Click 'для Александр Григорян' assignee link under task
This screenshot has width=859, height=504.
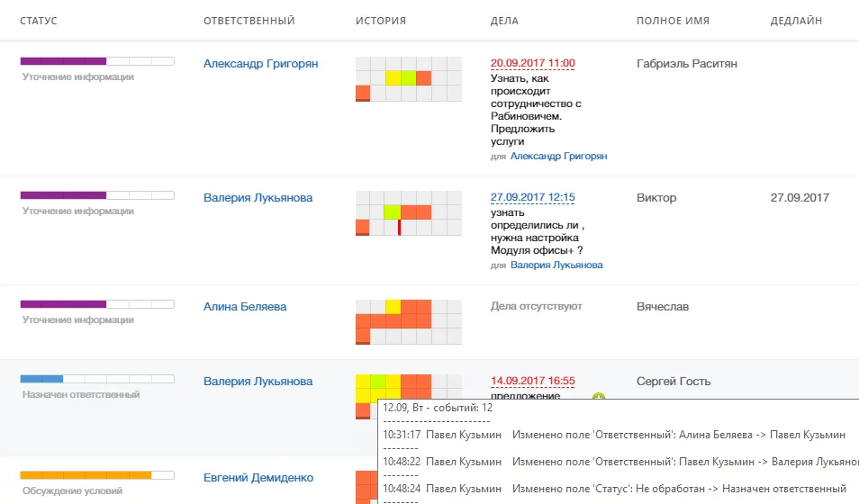point(558,157)
